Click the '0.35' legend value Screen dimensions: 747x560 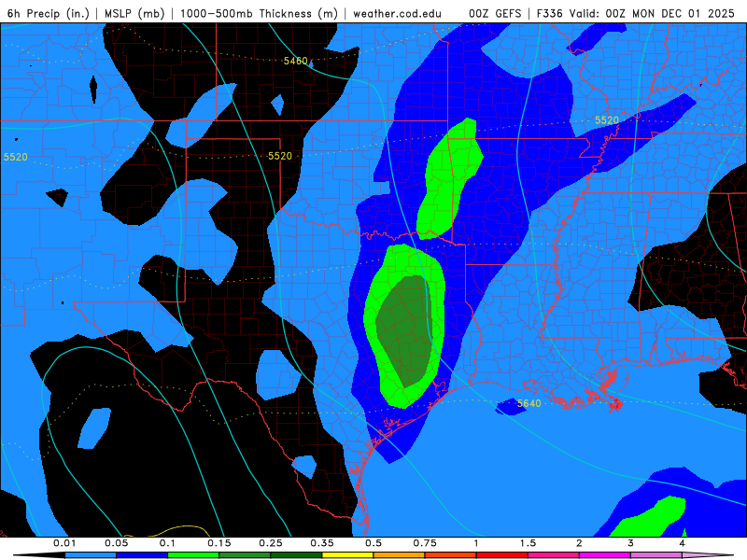click(322, 543)
